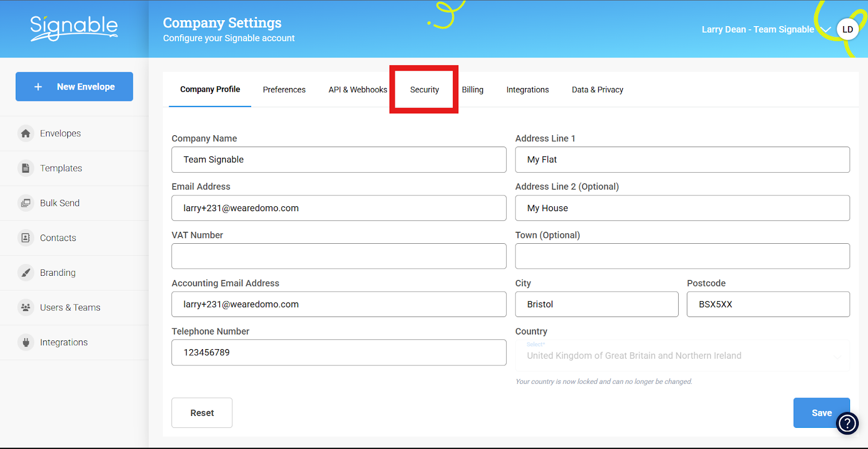Open Templates in the sidebar
Screen dimensions: 868x449
tap(74, 168)
